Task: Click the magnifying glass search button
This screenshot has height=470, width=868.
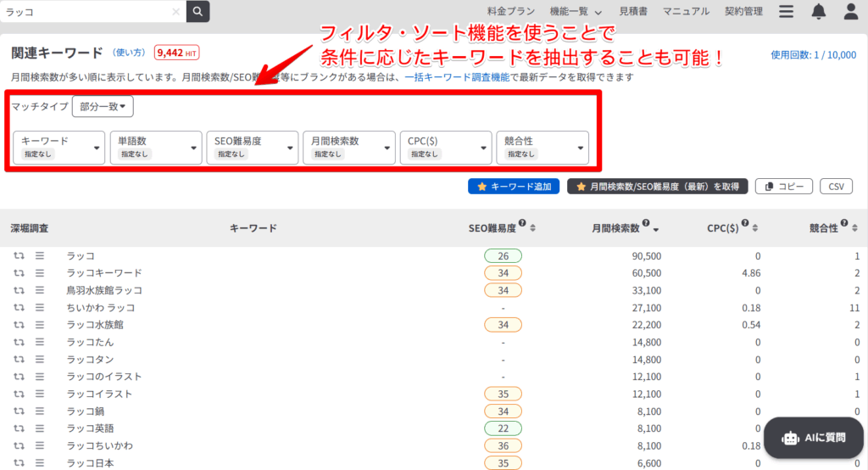Action: point(198,12)
